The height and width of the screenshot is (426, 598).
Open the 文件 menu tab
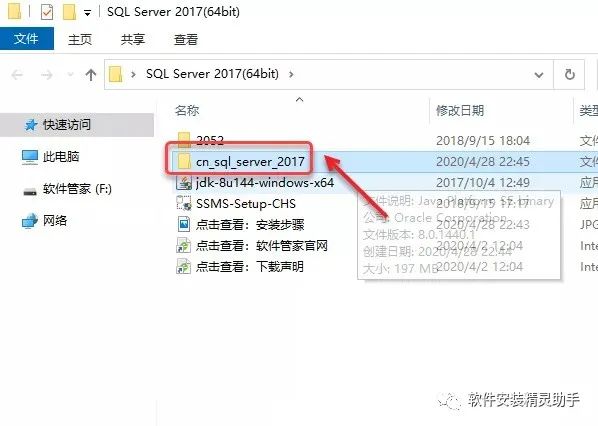[26, 39]
